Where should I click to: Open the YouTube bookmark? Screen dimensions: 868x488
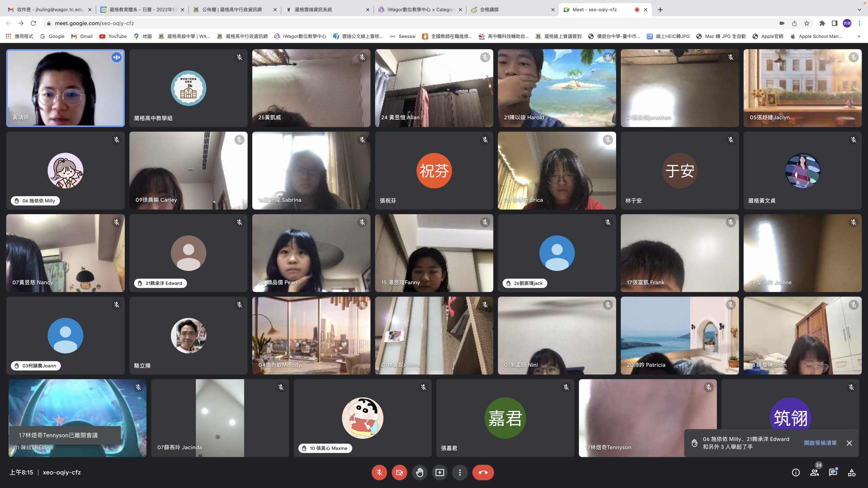tap(113, 36)
